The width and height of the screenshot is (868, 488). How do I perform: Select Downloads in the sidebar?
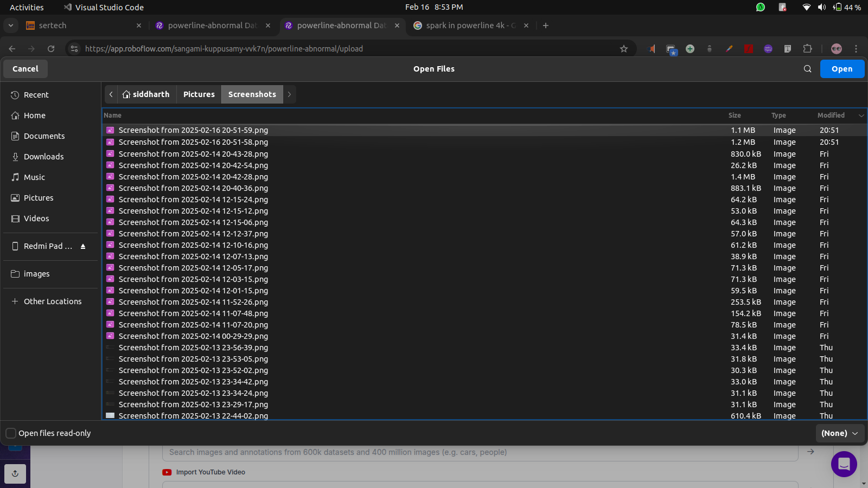coord(43,157)
